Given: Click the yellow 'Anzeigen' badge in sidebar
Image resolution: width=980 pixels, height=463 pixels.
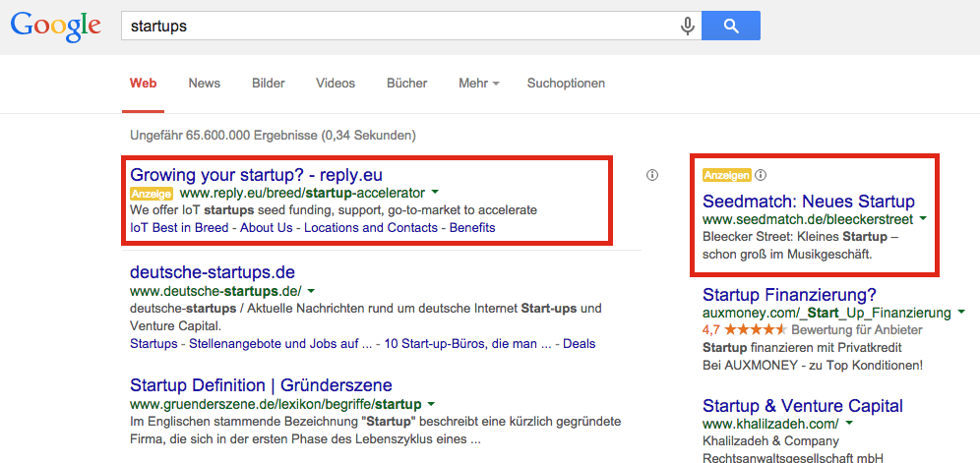Looking at the screenshot, I should coord(726,176).
